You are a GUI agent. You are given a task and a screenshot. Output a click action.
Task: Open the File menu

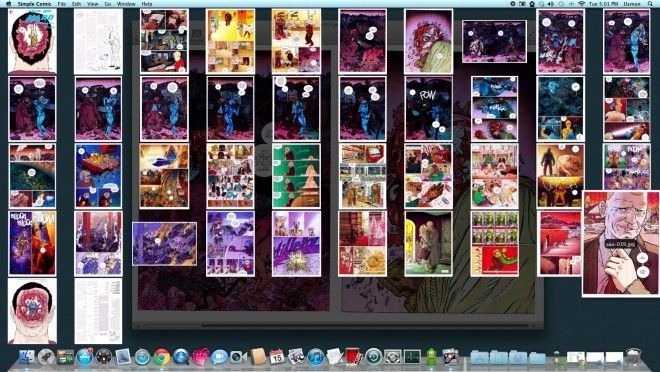pos(61,4)
